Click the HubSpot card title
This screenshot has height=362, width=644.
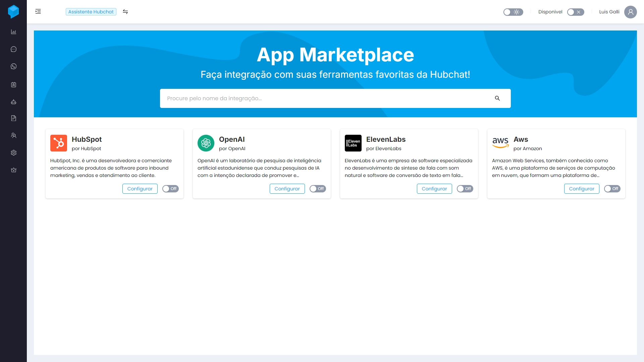tap(87, 139)
